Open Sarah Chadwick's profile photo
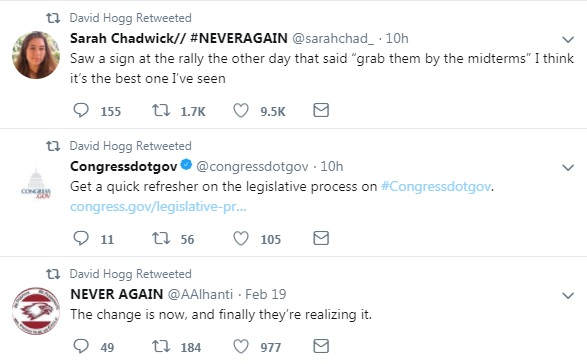The width and height of the screenshot is (587, 364). 36,55
